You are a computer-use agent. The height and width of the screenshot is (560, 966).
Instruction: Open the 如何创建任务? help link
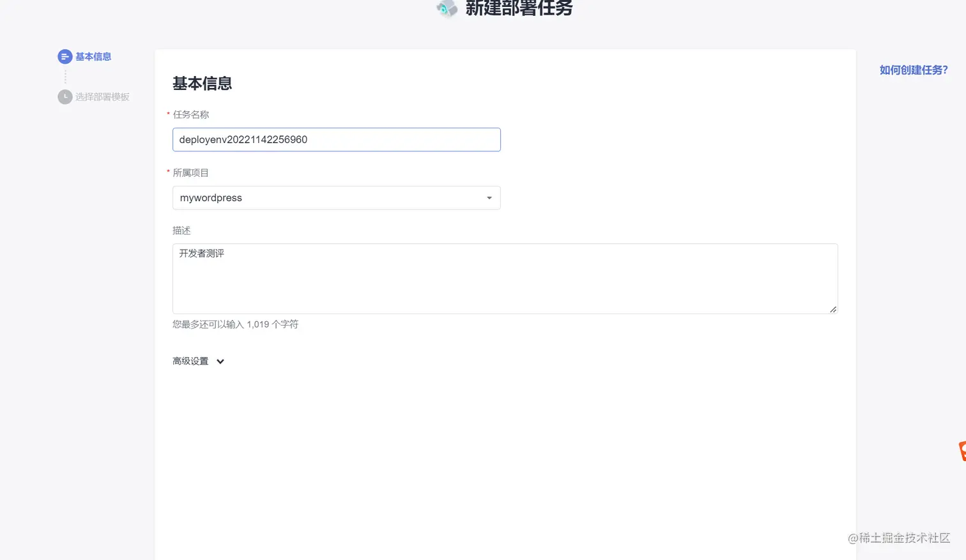[x=914, y=70]
